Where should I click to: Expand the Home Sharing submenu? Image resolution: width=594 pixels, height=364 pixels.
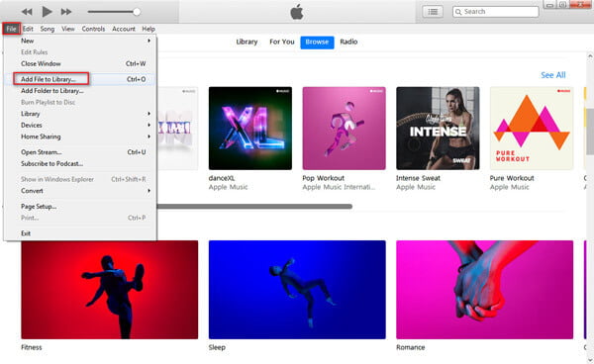coord(79,136)
